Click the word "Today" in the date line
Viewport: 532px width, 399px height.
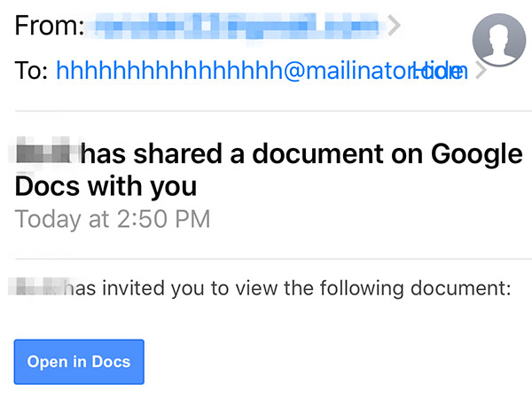coord(46,218)
